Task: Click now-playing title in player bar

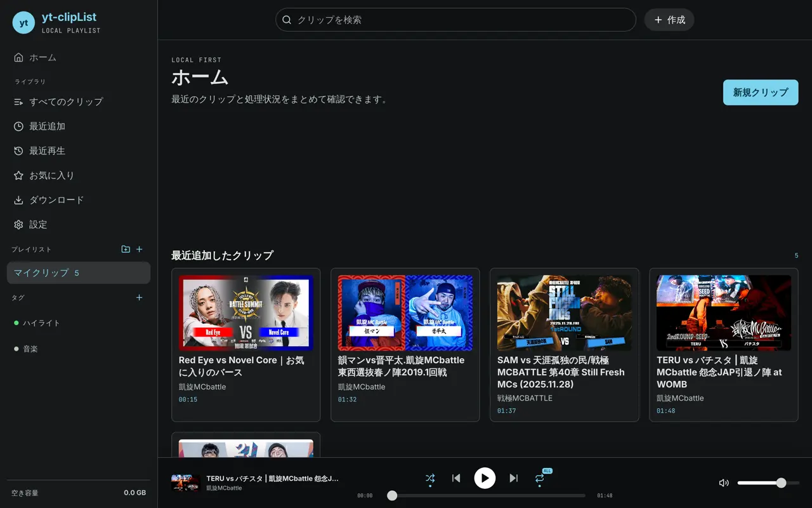Action: click(273, 478)
